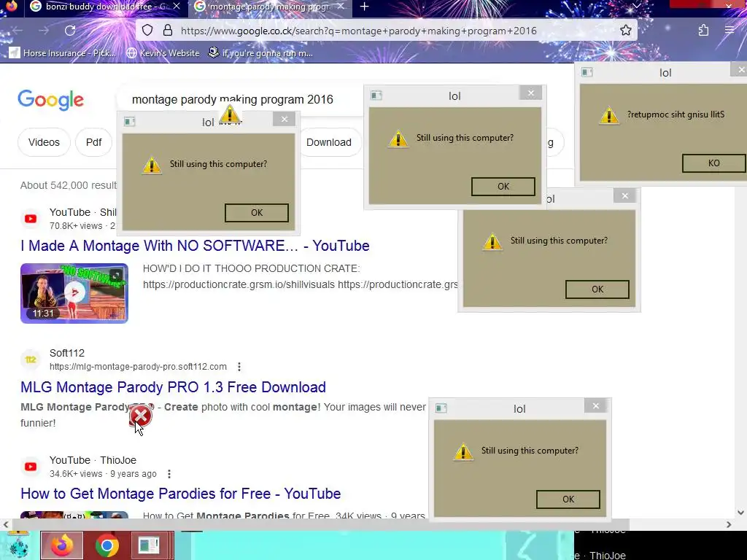Select the montage parody making program tab
Viewport: 747px width, 560px height.
269,7
